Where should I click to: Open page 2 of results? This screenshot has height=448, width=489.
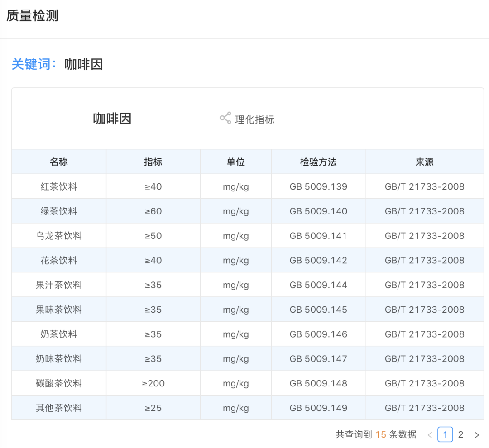tap(460, 434)
